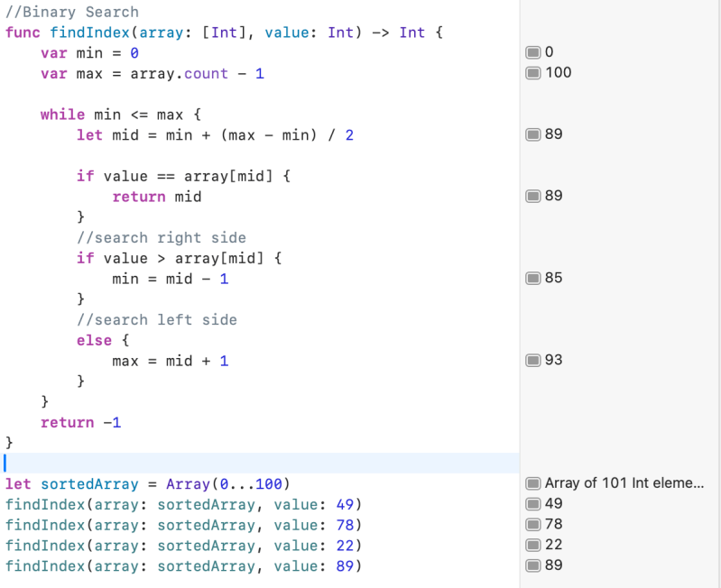Open the result icon next to 49
Viewport: 721px width, 588px height.
pos(532,504)
